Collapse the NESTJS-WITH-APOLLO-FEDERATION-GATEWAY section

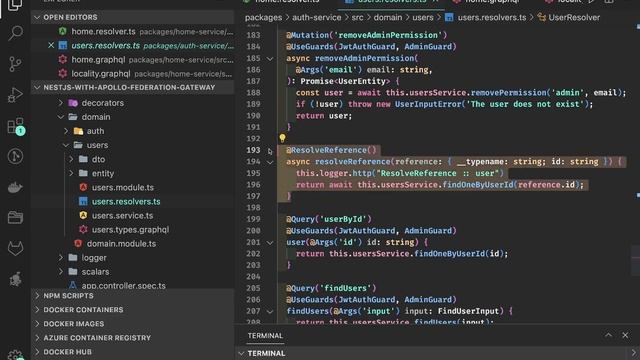37,87
